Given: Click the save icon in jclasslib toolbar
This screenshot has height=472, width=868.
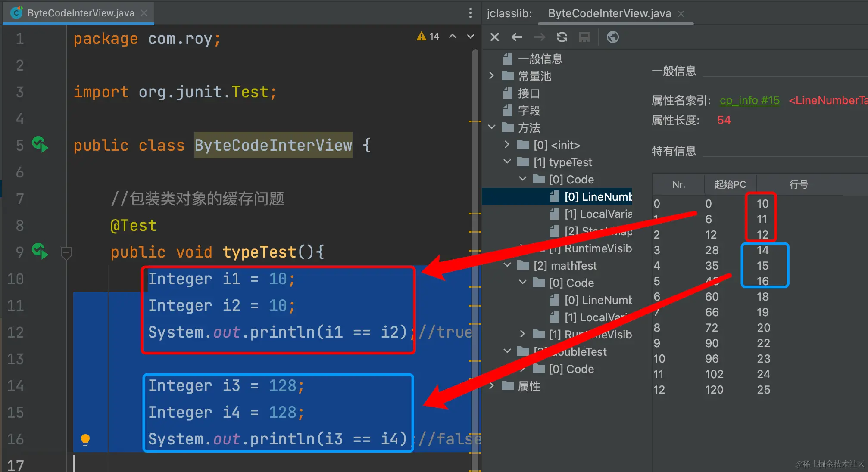Looking at the screenshot, I should coord(584,37).
